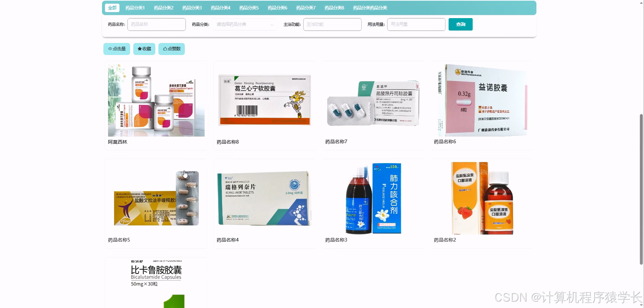Select the 药品分类5 tab
The image size is (644, 308).
click(x=249, y=7)
